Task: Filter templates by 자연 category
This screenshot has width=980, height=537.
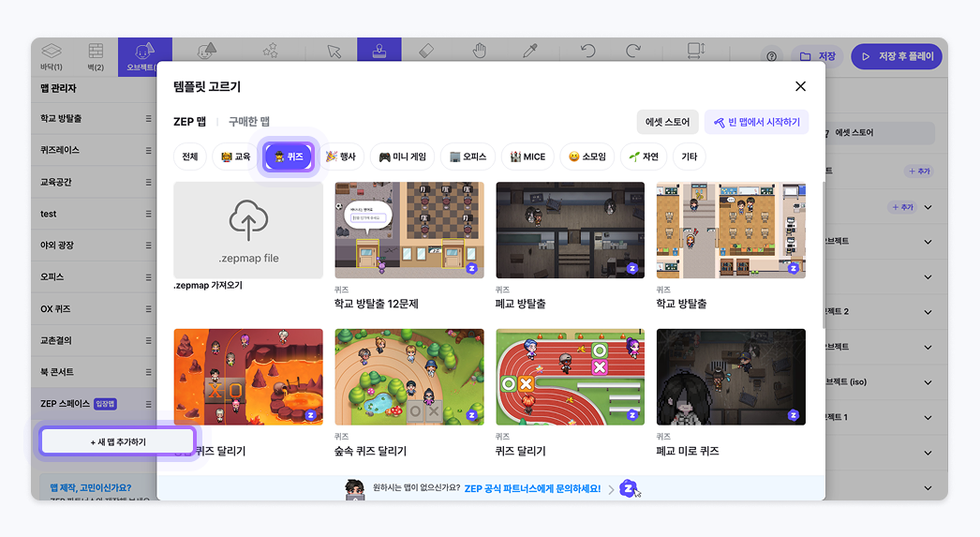Action: point(644,157)
